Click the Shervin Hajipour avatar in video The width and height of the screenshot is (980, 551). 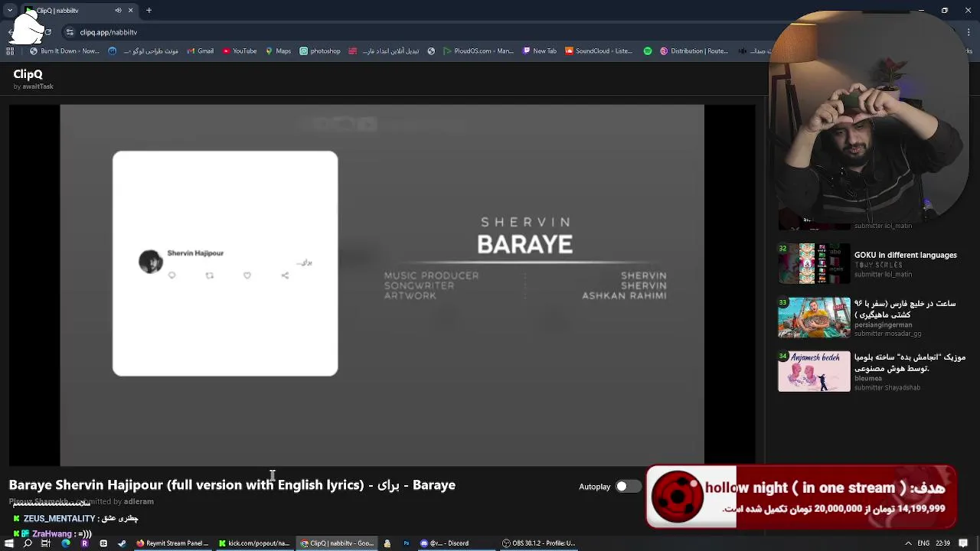pyautogui.click(x=151, y=261)
